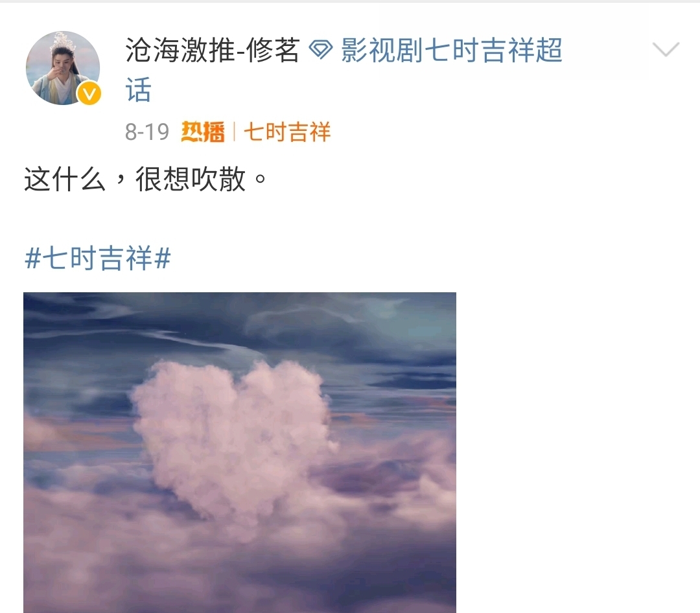Open the 影视剧七时吉祥超 super topic link

pyautogui.click(x=451, y=49)
